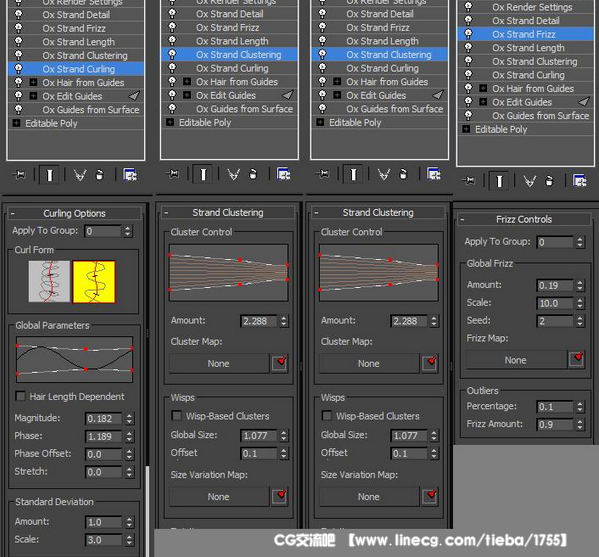Adjust the Frizz Seed spinner arrows
This screenshot has height=557, width=599.
(580, 321)
